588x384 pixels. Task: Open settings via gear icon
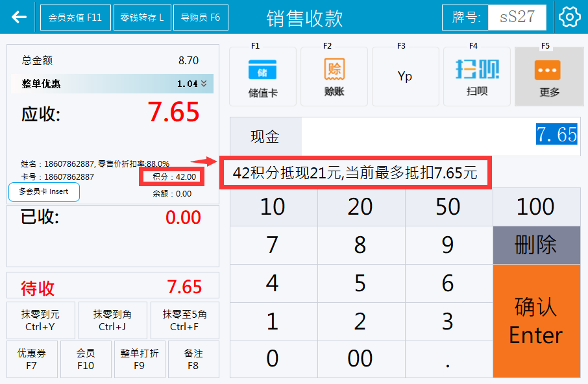coord(569,17)
